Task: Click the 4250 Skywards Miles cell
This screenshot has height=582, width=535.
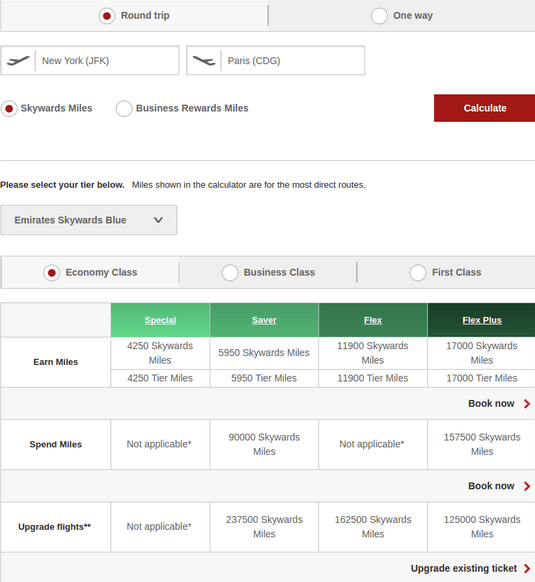Action: [160, 353]
